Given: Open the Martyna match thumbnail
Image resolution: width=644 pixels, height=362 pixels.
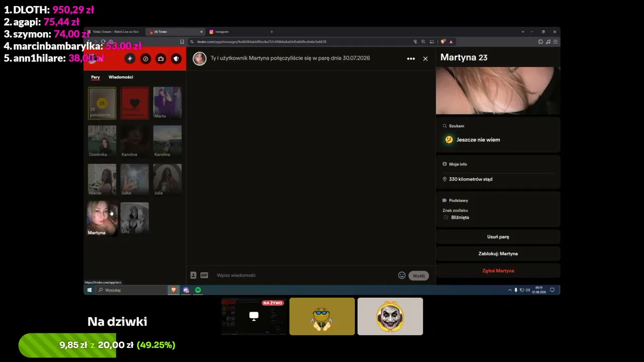Looking at the screenshot, I should point(102,219).
